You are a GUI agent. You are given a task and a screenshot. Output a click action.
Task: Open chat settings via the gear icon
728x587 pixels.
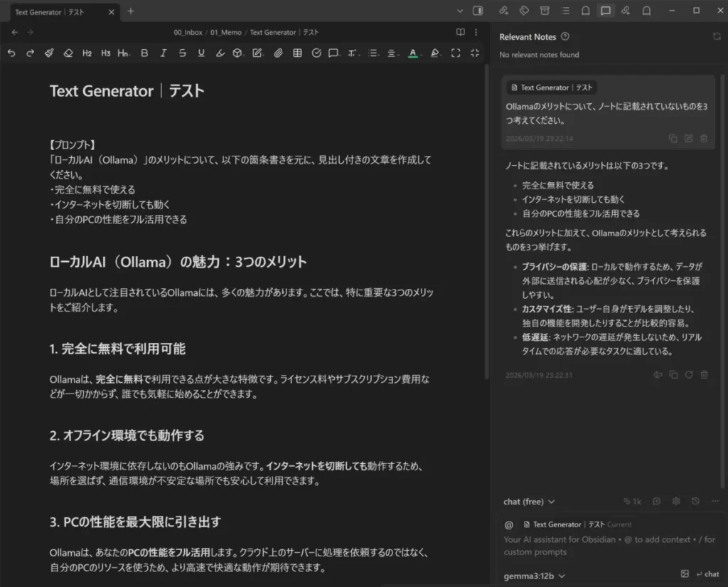click(675, 501)
